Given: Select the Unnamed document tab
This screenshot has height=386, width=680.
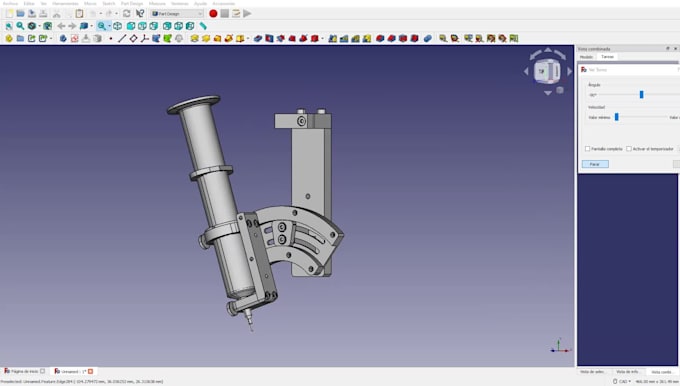Looking at the screenshot, I should pos(73,371).
